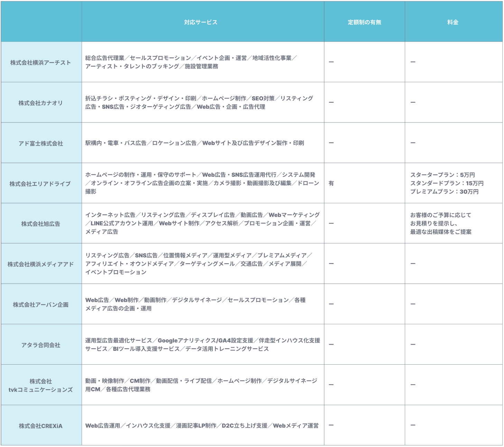Select the tvkコミュニケーションズ company cell

pyautogui.click(x=41, y=385)
